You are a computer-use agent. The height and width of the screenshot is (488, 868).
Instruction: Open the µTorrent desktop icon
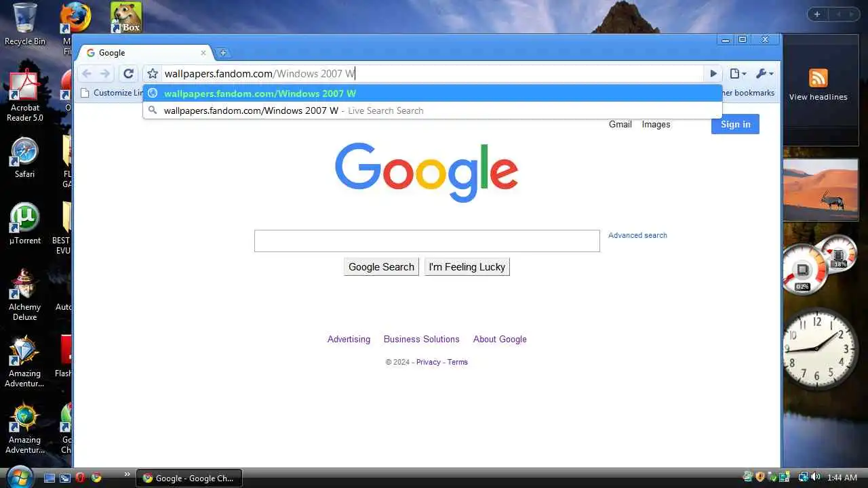pos(25,224)
